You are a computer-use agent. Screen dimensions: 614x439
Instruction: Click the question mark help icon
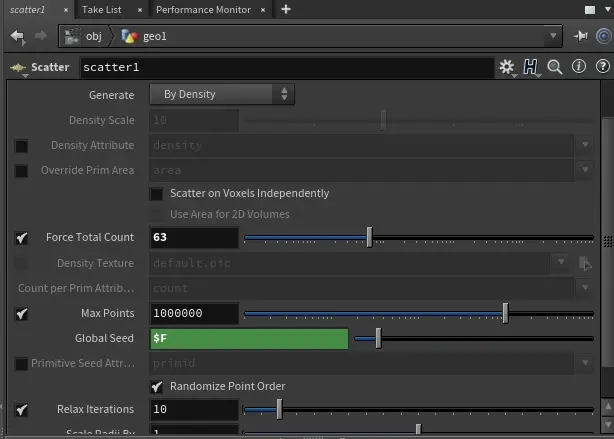click(x=600, y=67)
